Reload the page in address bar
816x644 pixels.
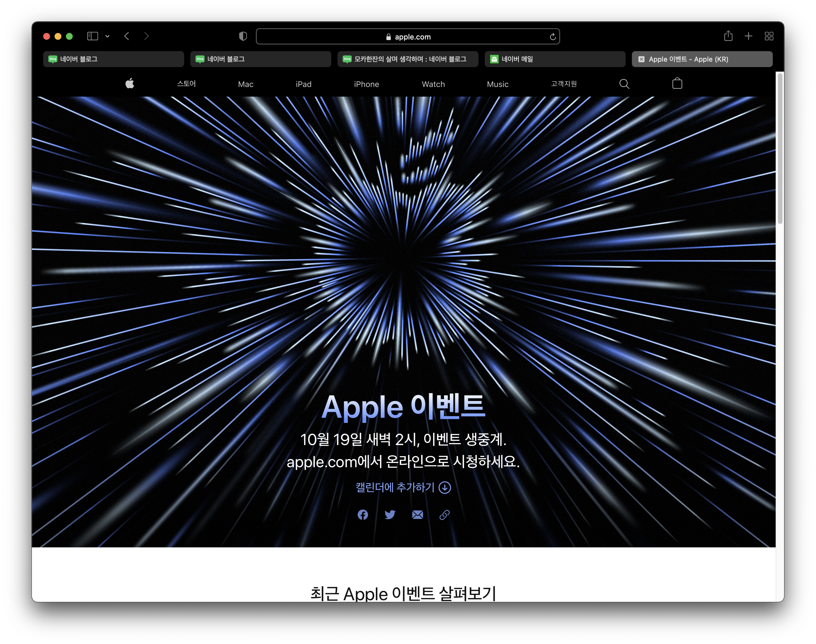pyautogui.click(x=553, y=37)
